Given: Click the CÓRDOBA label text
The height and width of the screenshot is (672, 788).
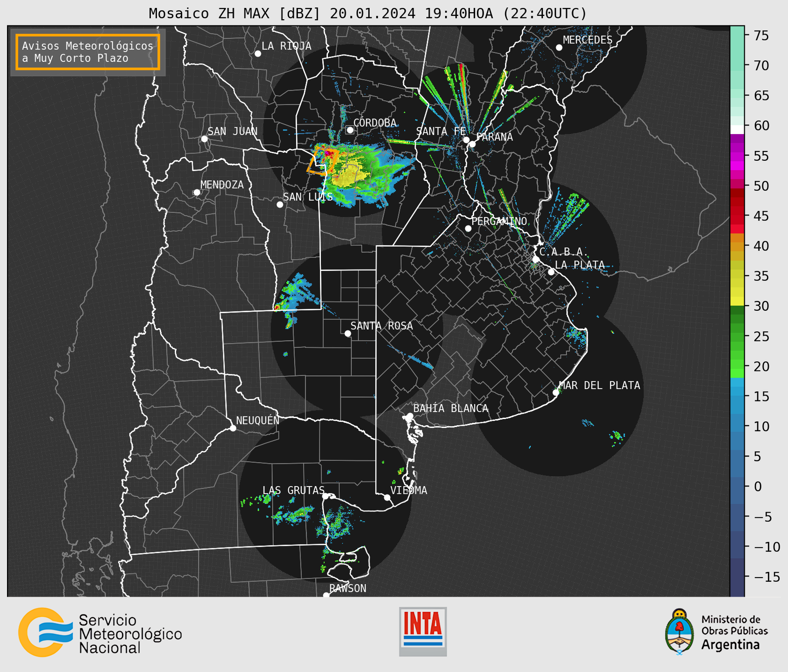Looking at the screenshot, I should 375,122.
